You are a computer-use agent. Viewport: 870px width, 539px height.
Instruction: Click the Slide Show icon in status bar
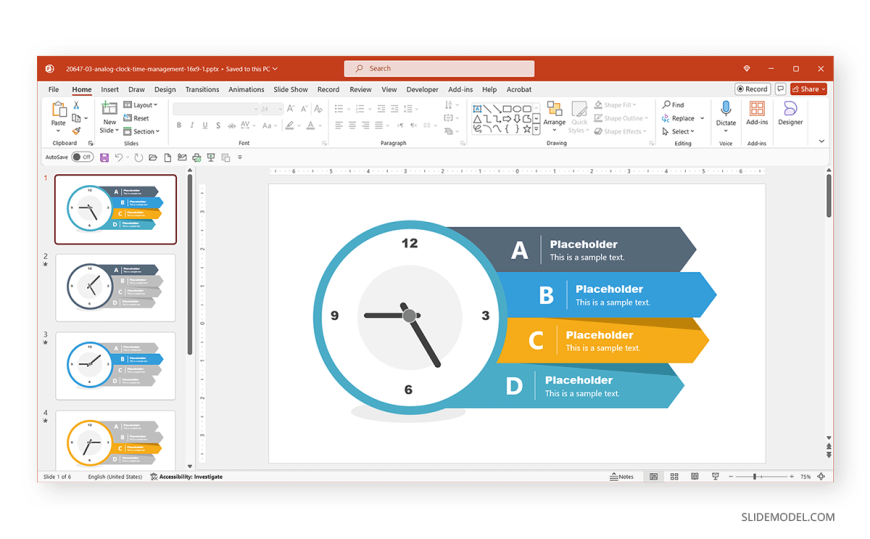(x=715, y=477)
